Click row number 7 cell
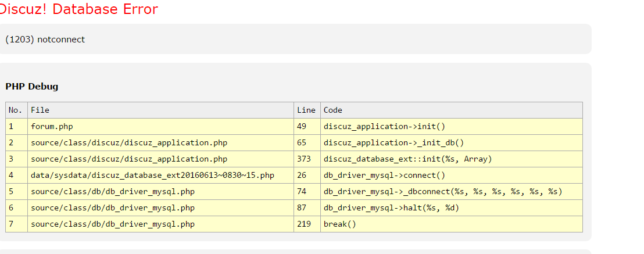The image size is (644, 254). coord(16,224)
